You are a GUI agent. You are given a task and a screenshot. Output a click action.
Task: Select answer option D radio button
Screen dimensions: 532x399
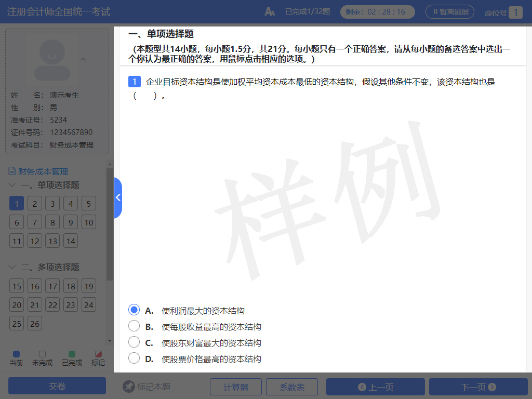134,358
